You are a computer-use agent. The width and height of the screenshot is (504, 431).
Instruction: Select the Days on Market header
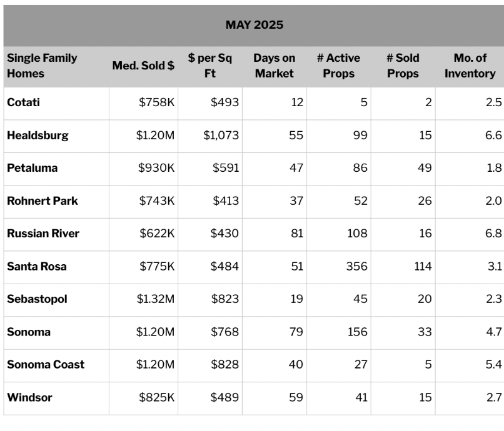(274, 66)
